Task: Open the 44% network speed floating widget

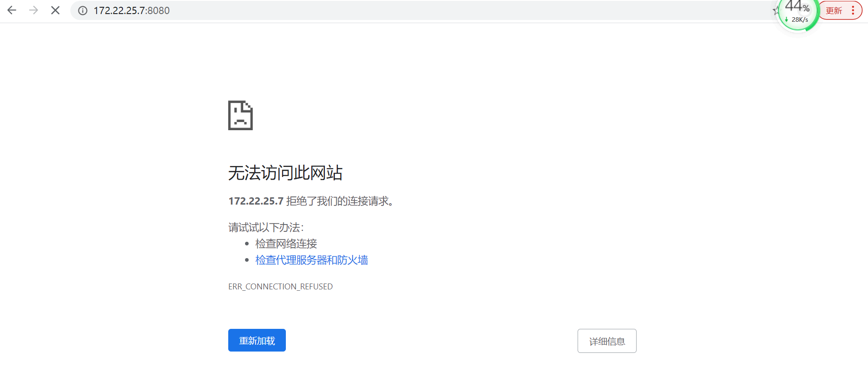Action: (798, 14)
